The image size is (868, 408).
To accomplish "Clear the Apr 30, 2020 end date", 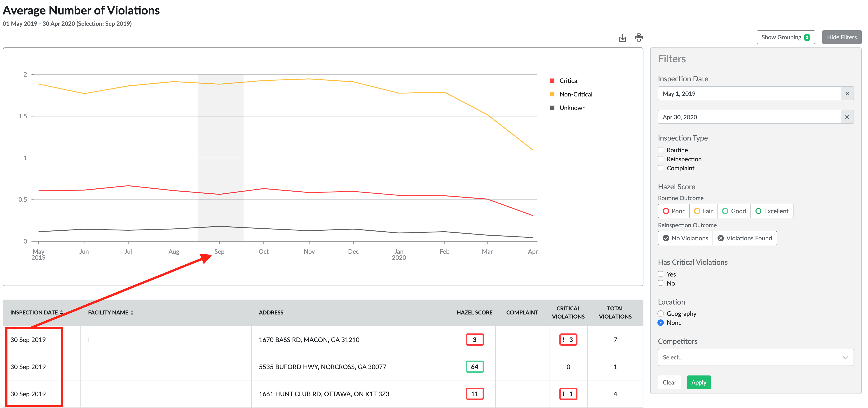I will coord(847,117).
